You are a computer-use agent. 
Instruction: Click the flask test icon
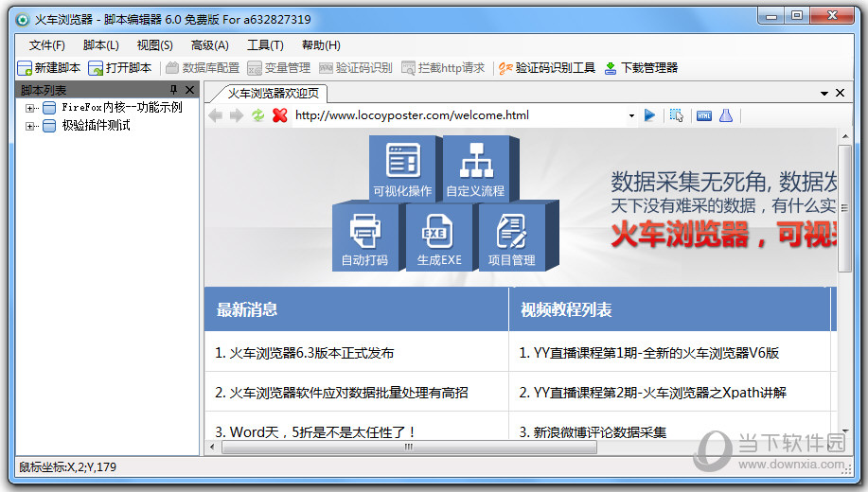(x=726, y=115)
